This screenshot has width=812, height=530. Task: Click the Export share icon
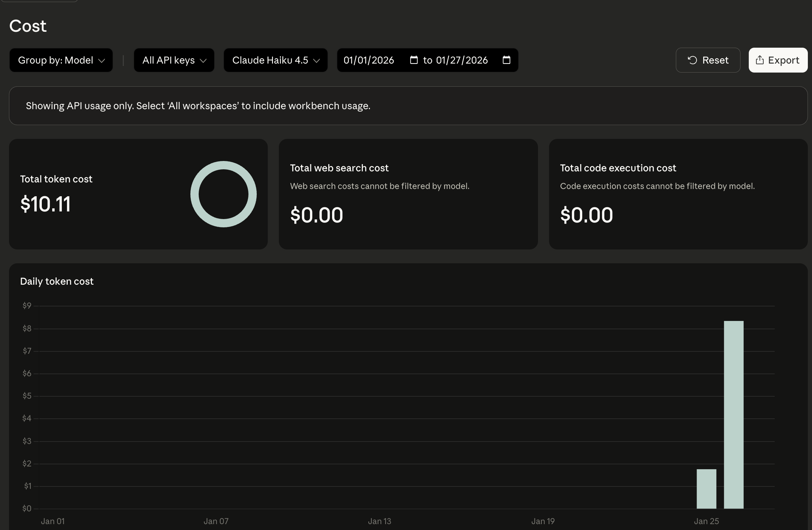(x=759, y=60)
